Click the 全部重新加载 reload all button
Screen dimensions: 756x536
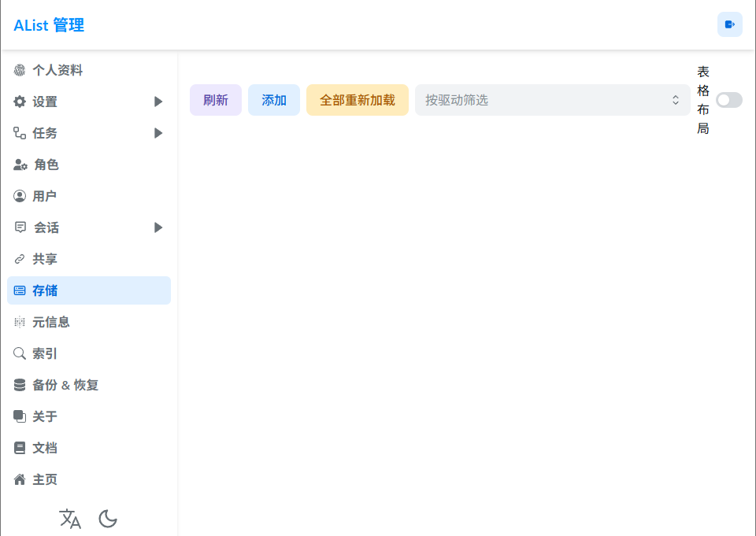pyautogui.click(x=358, y=100)
